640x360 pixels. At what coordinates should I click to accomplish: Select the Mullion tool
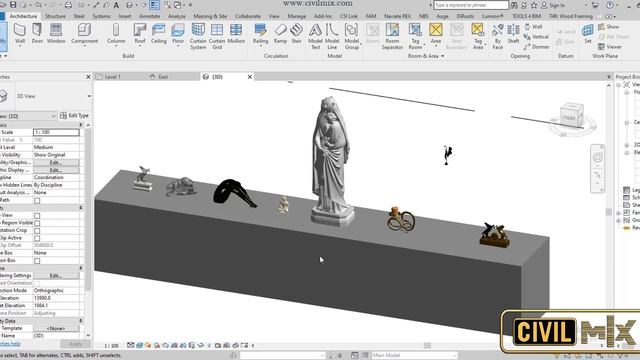pyautogui.click(x=236, y=33)
